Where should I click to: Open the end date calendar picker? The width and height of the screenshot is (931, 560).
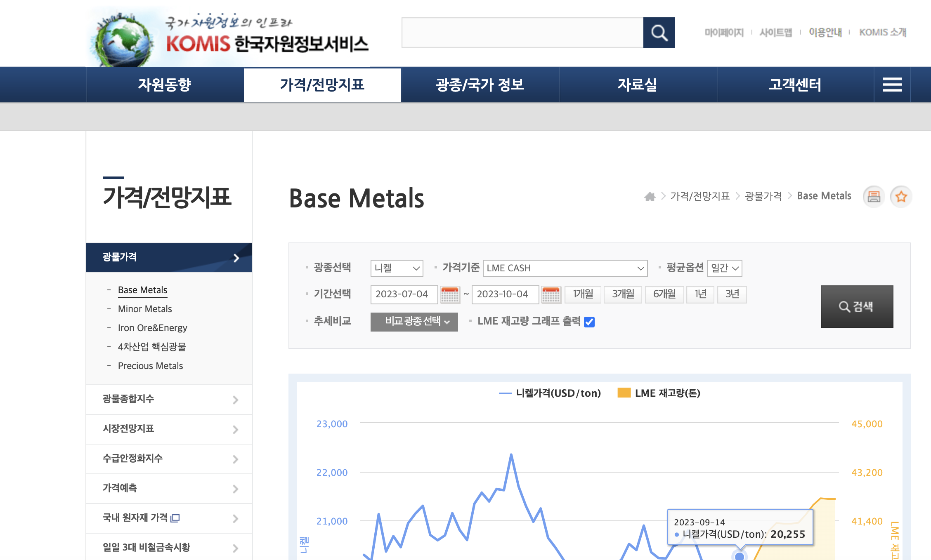point(551,294)
